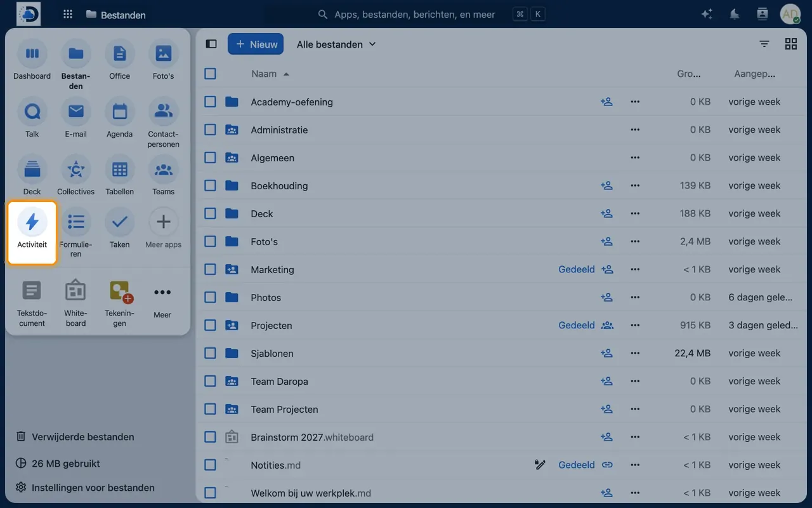Sort files by Naam column
This screenshot has height=508, width=812.
point(270,74)
